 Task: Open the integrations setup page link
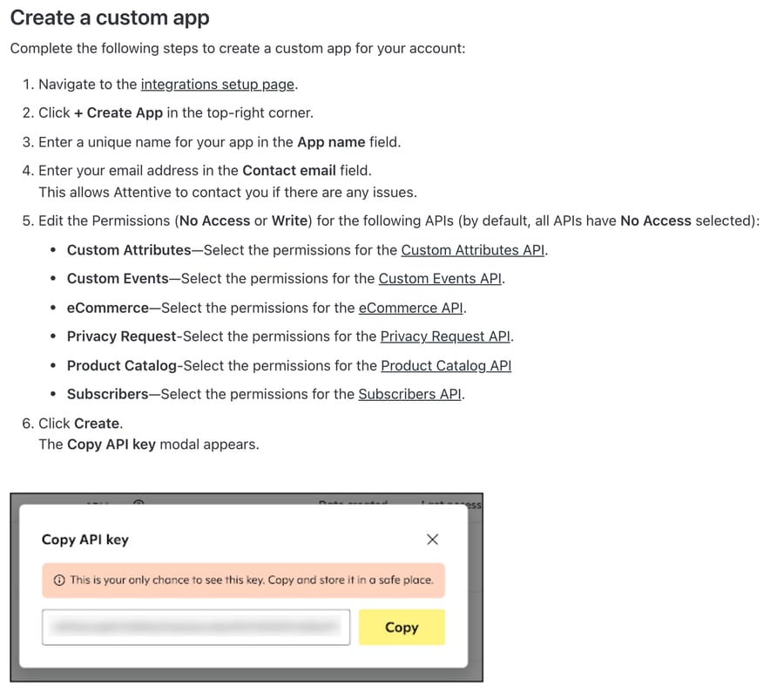[218, 84]
